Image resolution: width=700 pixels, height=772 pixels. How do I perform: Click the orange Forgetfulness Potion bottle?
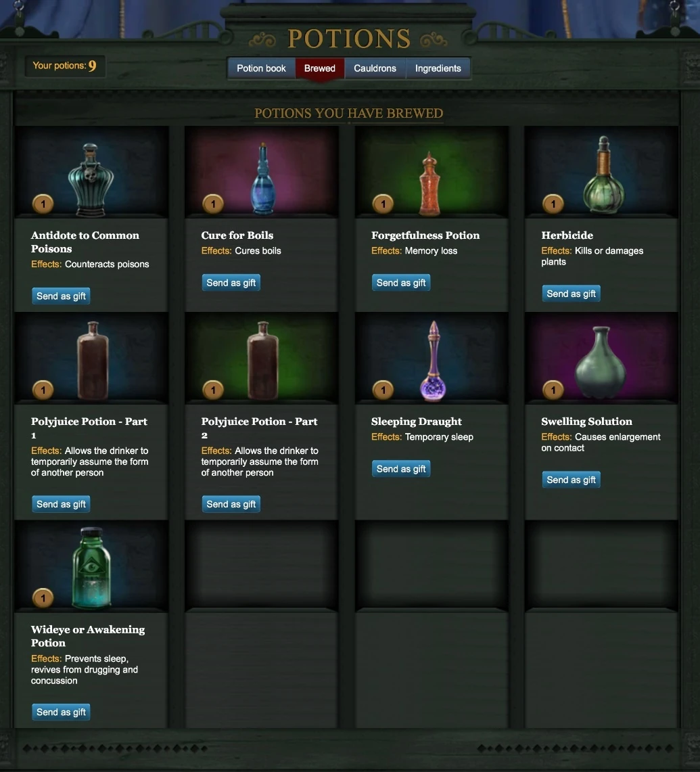pyautogui.click(x=429, y=184)
